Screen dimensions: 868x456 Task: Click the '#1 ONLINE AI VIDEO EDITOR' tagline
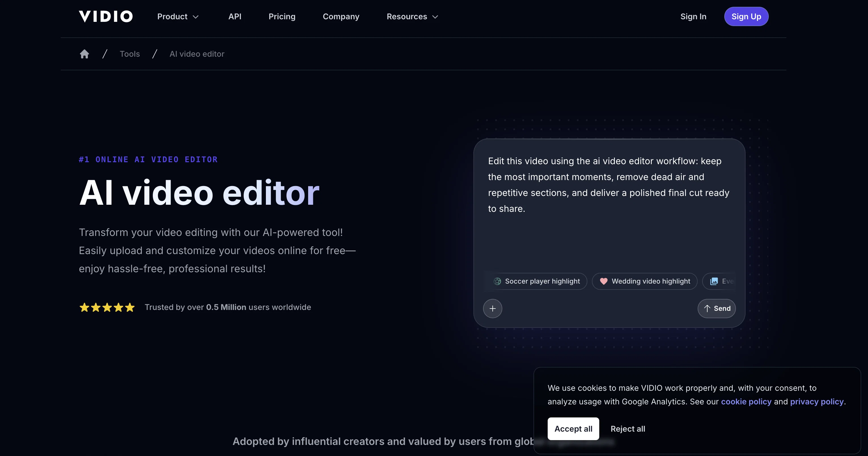[148, 159]
